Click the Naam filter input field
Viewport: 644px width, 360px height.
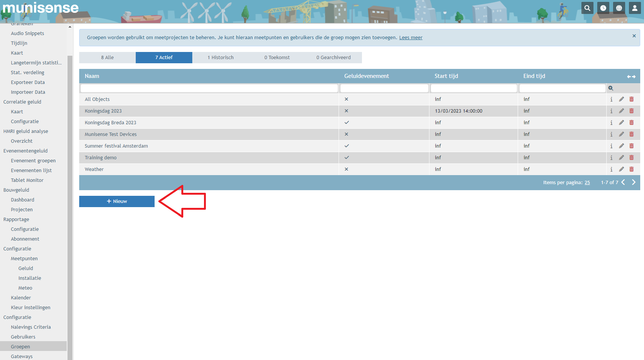pos(209,88)
